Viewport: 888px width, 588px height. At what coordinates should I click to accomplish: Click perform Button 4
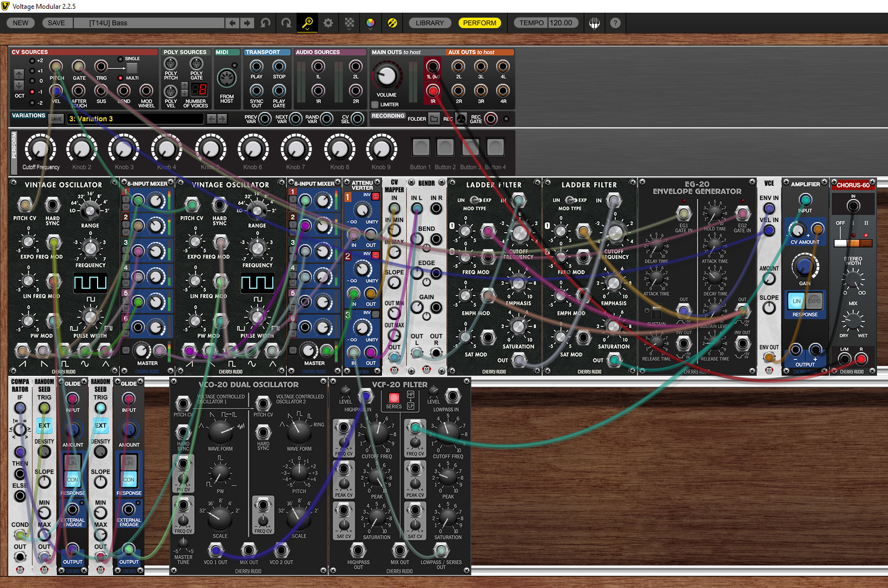[495, 147]
